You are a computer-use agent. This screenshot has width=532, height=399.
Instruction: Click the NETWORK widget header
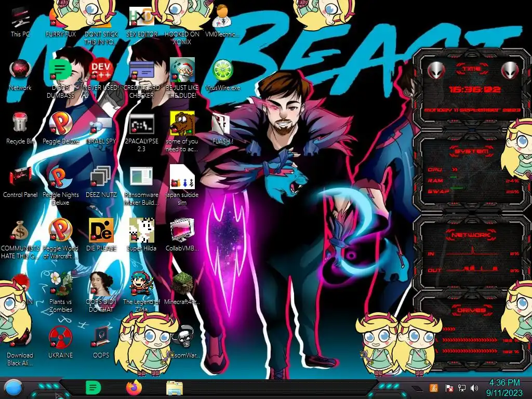(472, 234)
